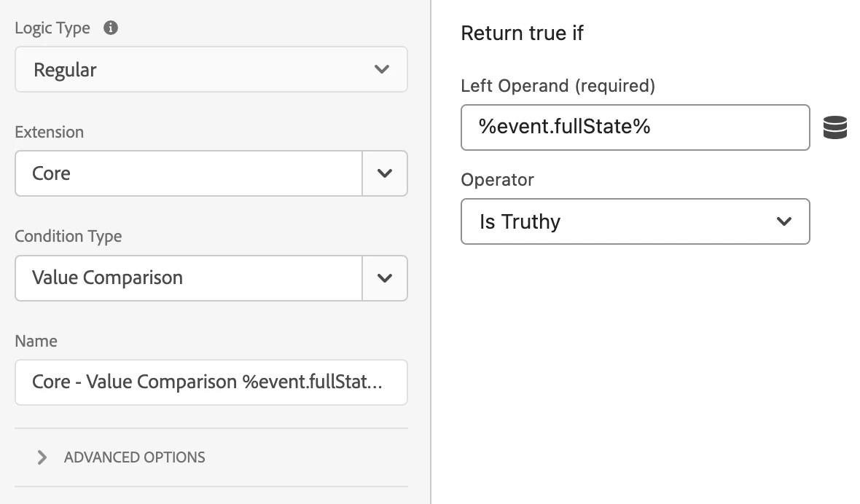Expand the Extension list arrow button
This screenshot has width=860, height=504.
coord(385,173)
